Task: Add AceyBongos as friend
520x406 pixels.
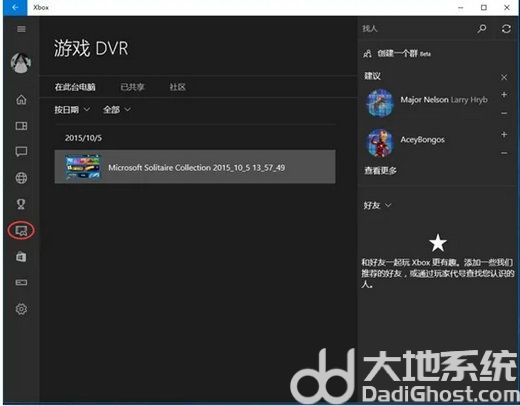Action: (504, 135)
